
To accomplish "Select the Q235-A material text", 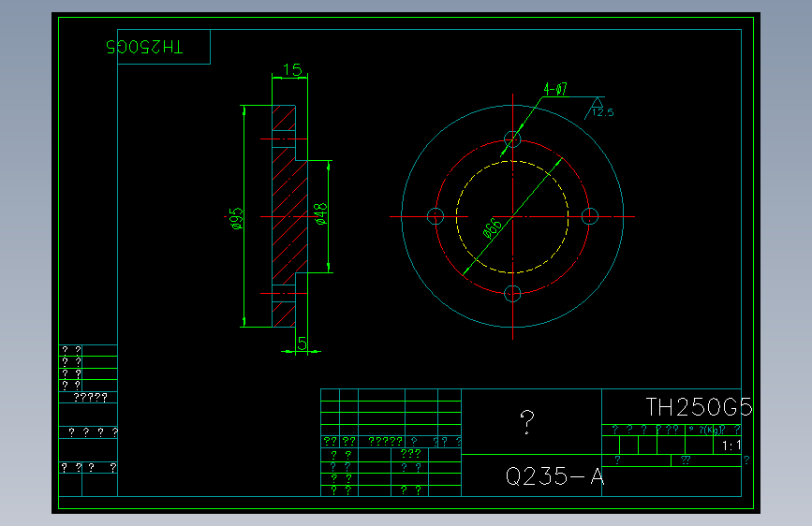I will 554,475.
